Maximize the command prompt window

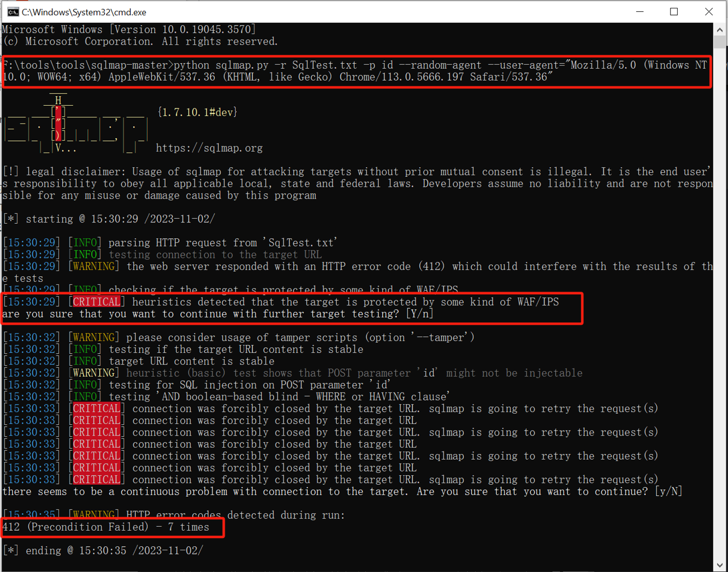click(x=674, y=12)
